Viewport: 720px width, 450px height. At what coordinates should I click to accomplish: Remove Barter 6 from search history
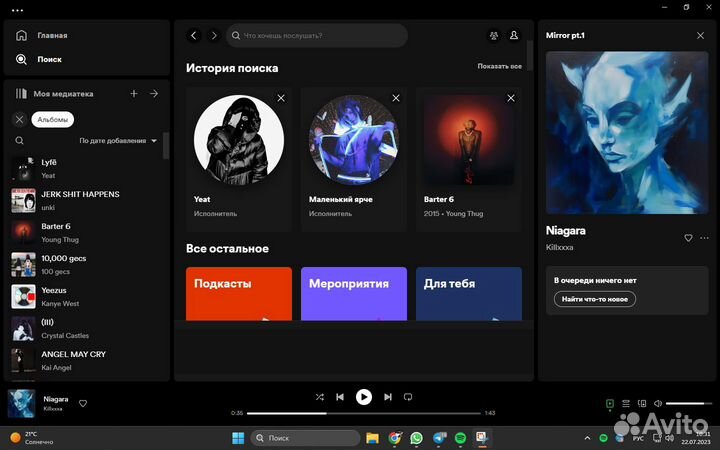(511, 98)
